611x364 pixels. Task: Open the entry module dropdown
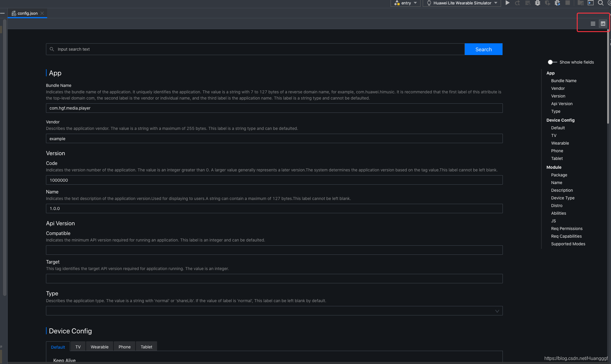pyautogui.click(x=405, y=3)
